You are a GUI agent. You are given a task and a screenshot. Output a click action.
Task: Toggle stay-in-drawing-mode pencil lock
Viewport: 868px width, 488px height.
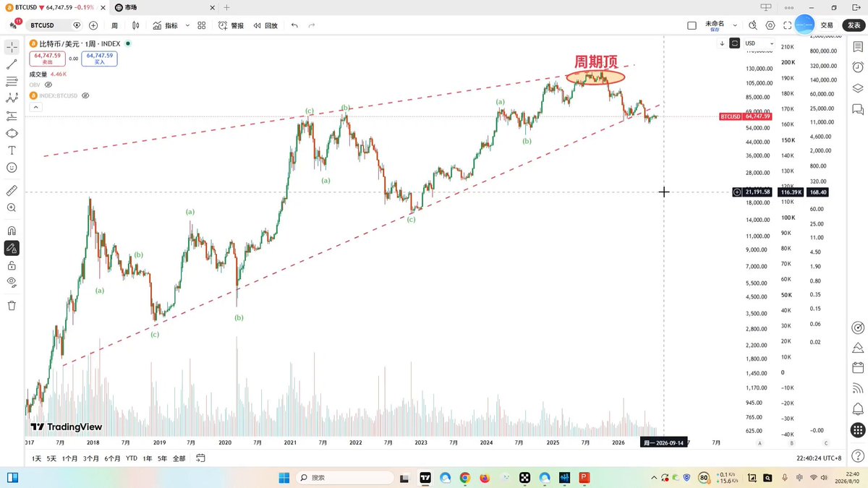[x=12, y=248]
